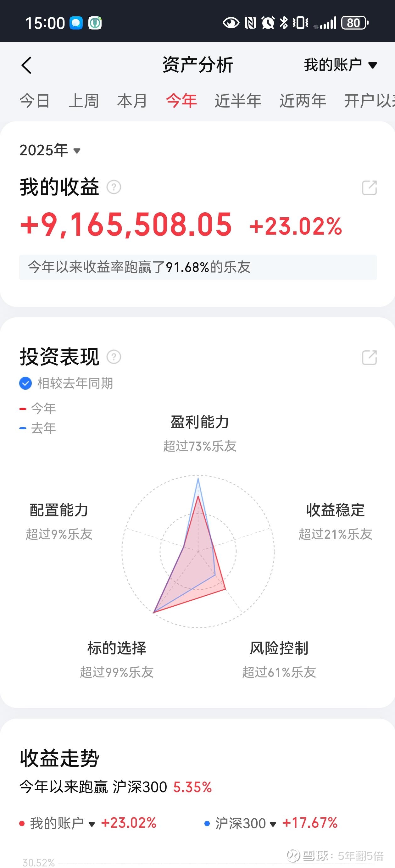Tap the blue dot next to 沪深300
This screenshot has height=868, width=395.
click(207, 824)
